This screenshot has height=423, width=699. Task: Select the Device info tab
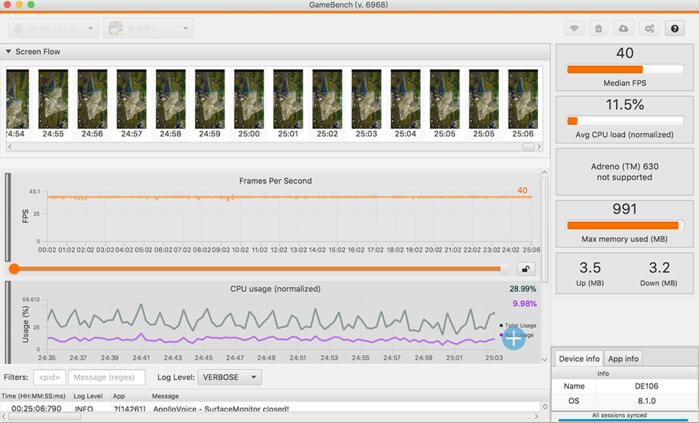point(579,358)
